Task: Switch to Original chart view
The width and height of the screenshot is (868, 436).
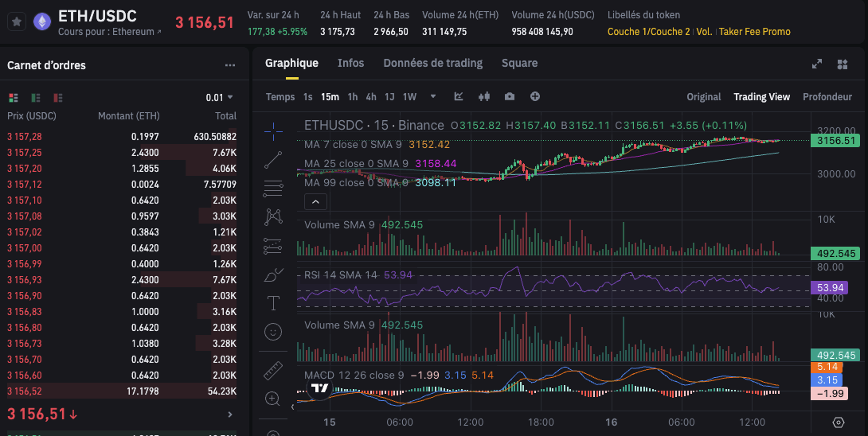Action: 704,97
